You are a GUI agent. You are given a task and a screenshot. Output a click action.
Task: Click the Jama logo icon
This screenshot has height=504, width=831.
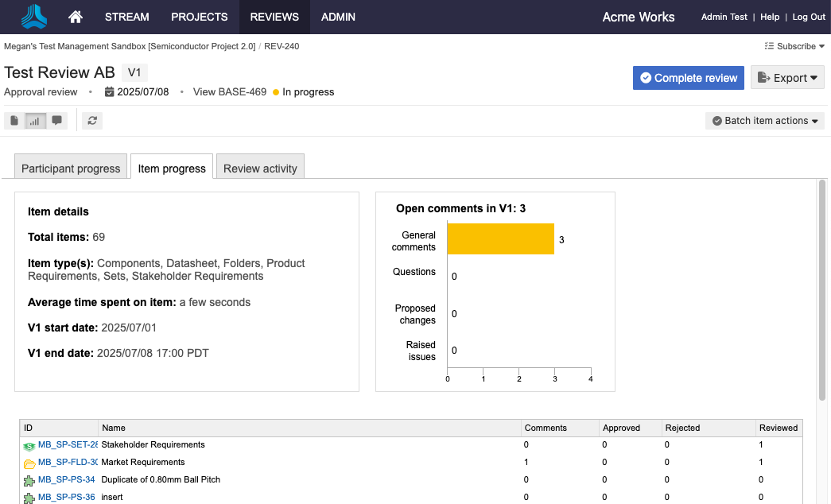(34, 17)
